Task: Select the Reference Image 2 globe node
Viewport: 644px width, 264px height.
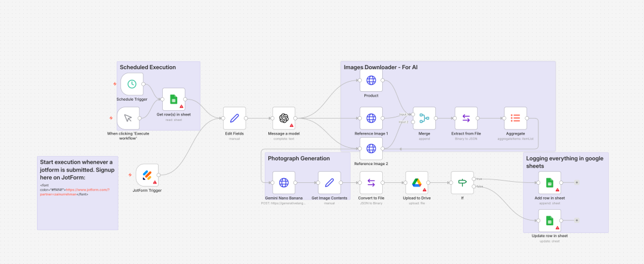Action: tap(371, 148)
